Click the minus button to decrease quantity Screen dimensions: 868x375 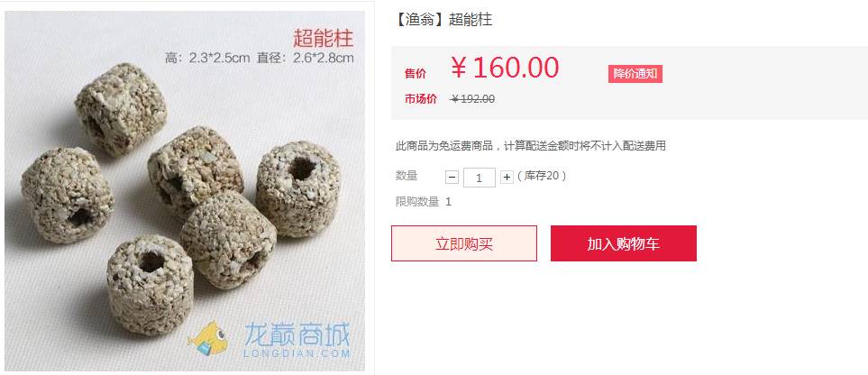pyautogui.click(x=452, y=178)
